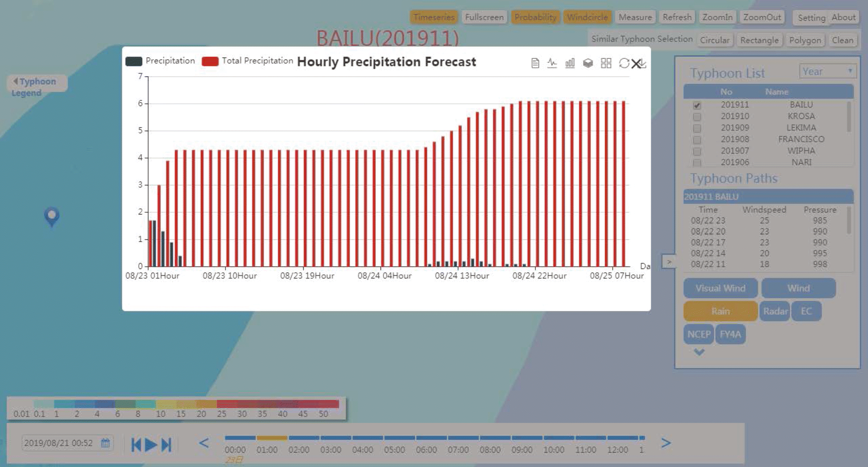
Task: Click the swatch above legend value 1
Action: 64,404
